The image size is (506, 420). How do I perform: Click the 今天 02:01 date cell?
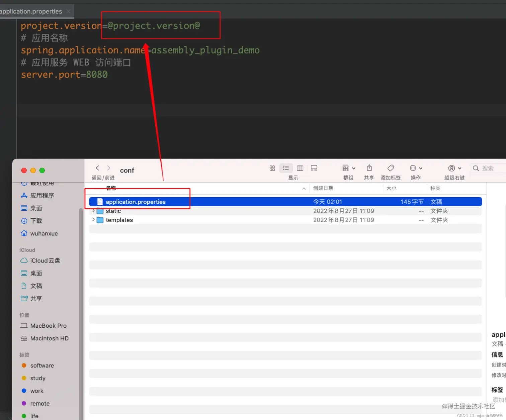(x=328, y=202)
